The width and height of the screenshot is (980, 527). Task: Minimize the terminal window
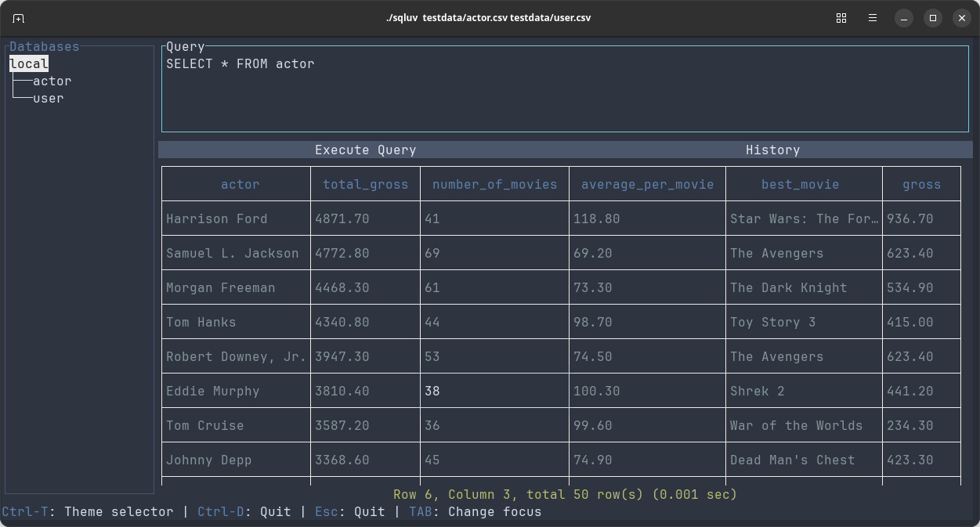tap(904, 18)
